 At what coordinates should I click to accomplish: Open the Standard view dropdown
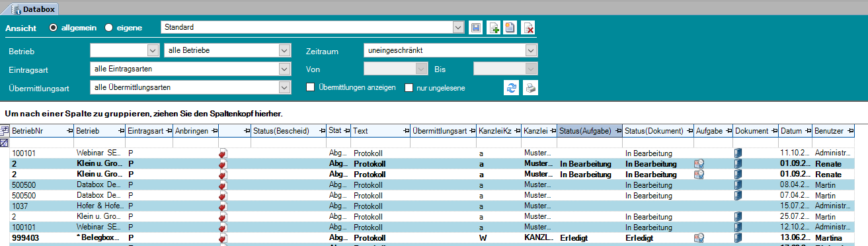click(x=458, y=28)
